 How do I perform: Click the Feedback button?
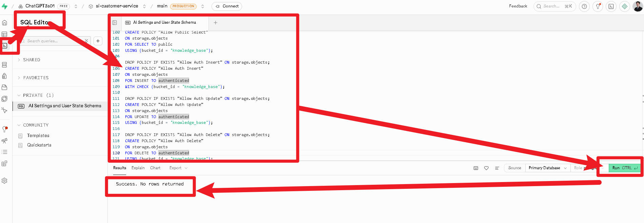coord(518,6)
